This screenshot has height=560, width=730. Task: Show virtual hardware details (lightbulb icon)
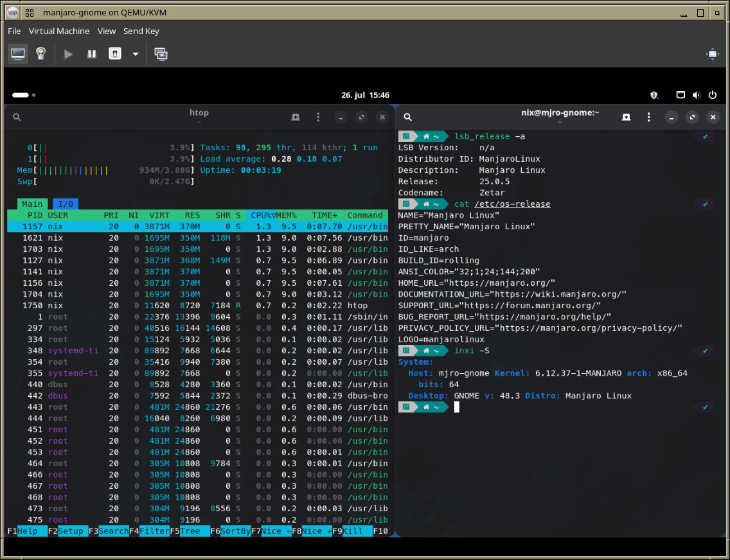tap(41, 54)
